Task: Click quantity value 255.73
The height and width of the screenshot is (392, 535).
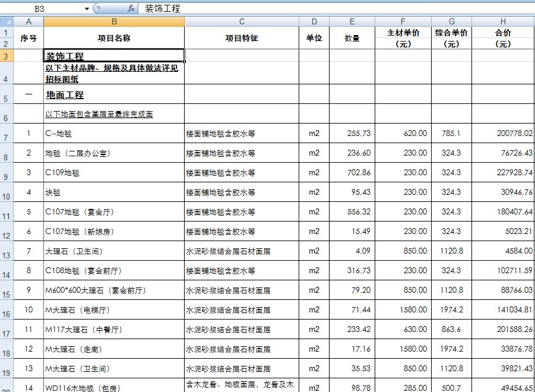Action: pos(352,134)
